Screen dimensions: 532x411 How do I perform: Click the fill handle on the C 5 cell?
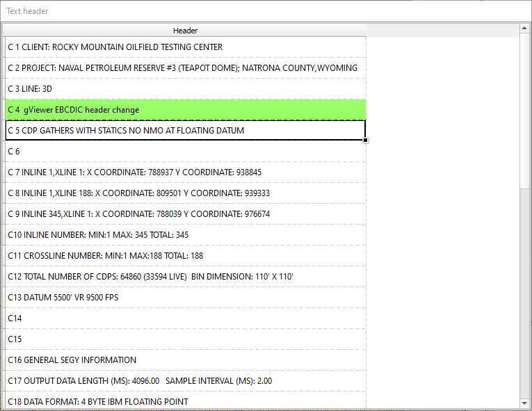click(365, 140)
